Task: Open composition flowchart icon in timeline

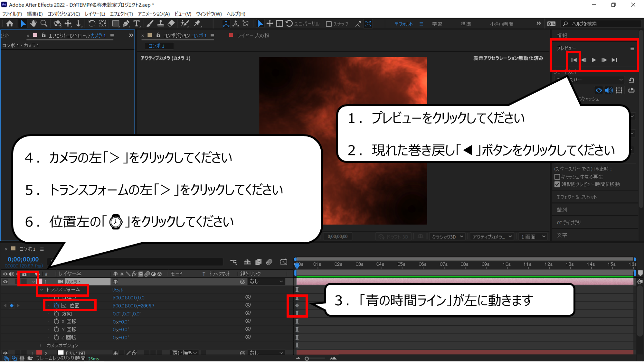Action: 233,262
